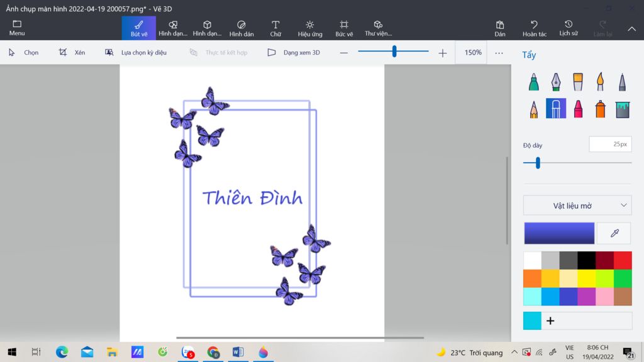Choose the pink color swatch

pos(604,297)
